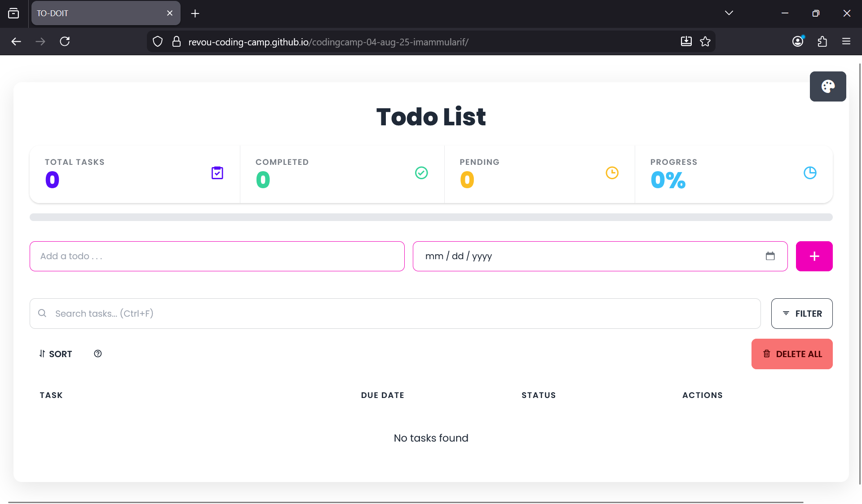Open the FILTER dropdown
This screenshot has height=504, width=862.
801,314
